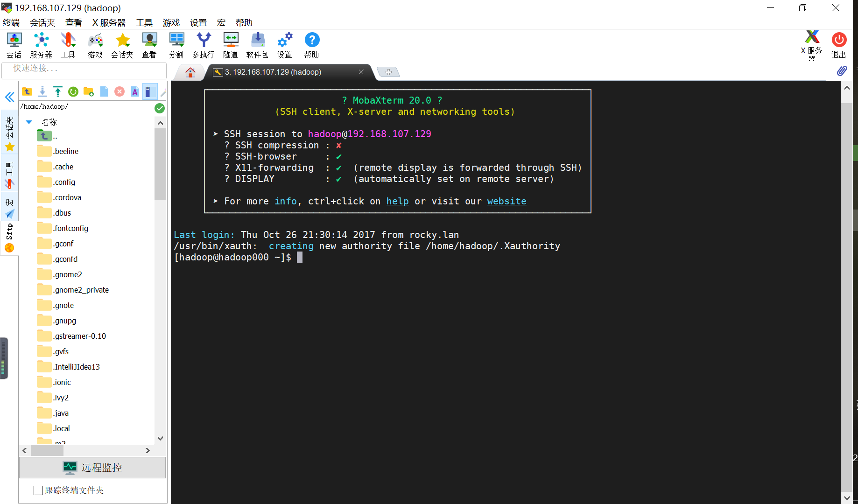Click terminal scrollbar up arrow
This screenshot has height=504, width=858.
point(847,87)
